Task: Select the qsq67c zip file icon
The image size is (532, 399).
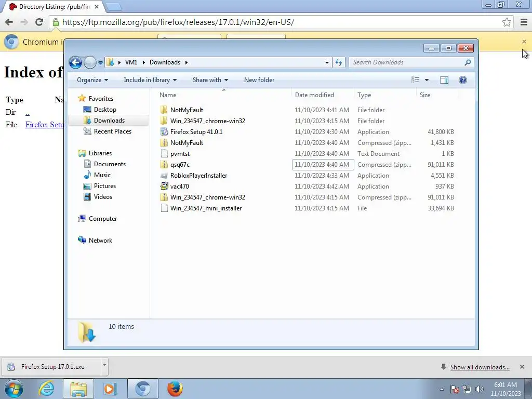Action: coord(164,165)
